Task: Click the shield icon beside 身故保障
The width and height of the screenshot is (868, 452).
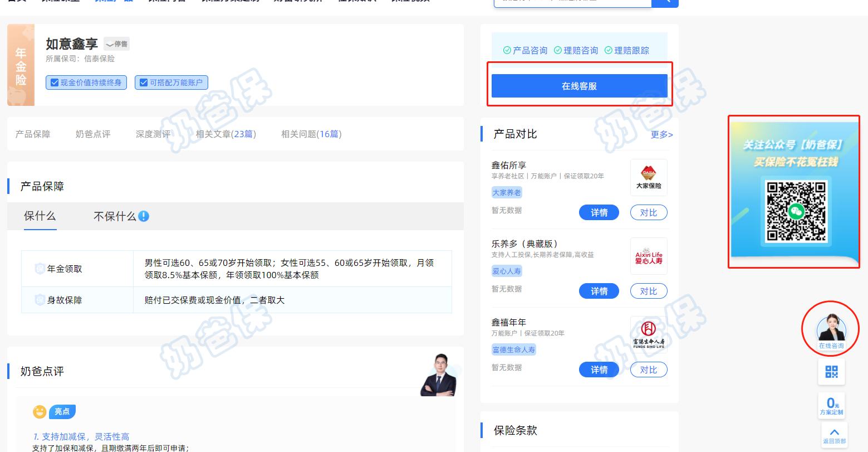Action: pyautogui.click(x=40, y=300)
